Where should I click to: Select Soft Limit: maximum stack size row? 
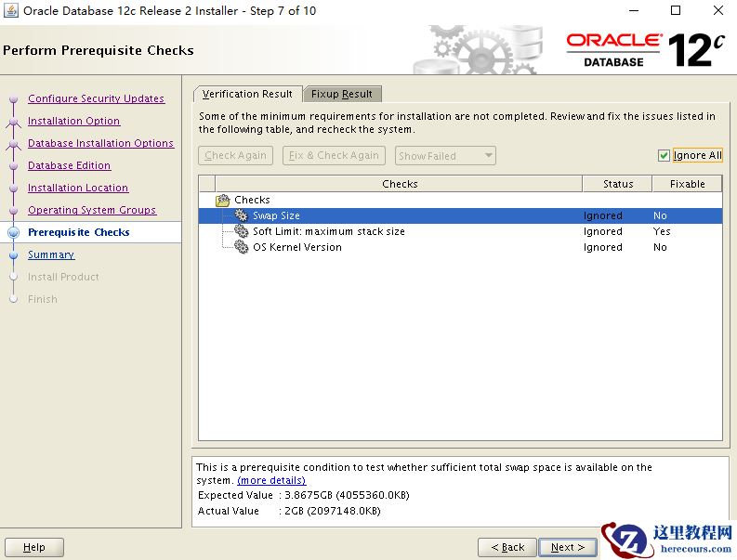(x=460, y=231)
